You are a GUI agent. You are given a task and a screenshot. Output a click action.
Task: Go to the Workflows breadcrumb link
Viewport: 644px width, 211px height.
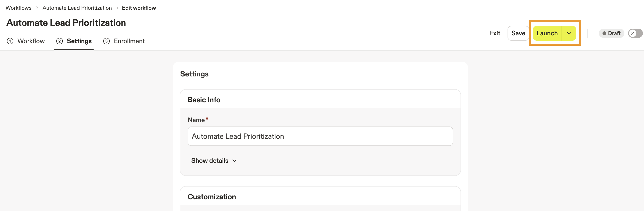tap(18, 8)
